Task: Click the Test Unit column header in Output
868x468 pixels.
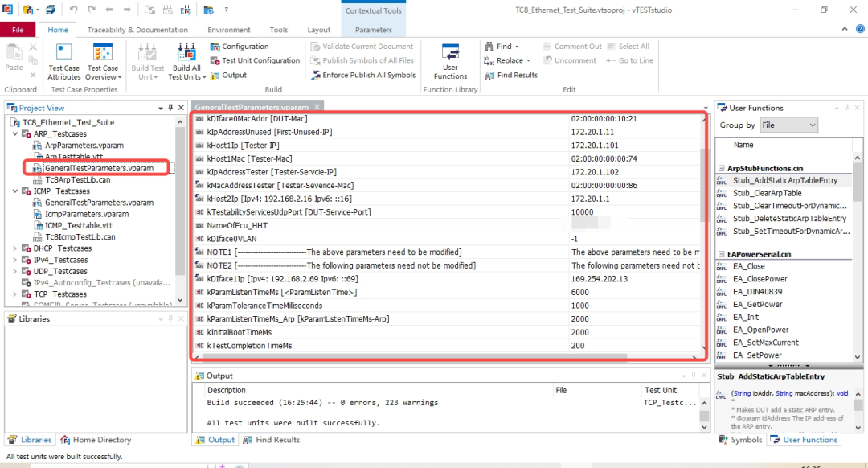Action: [660, 391]
